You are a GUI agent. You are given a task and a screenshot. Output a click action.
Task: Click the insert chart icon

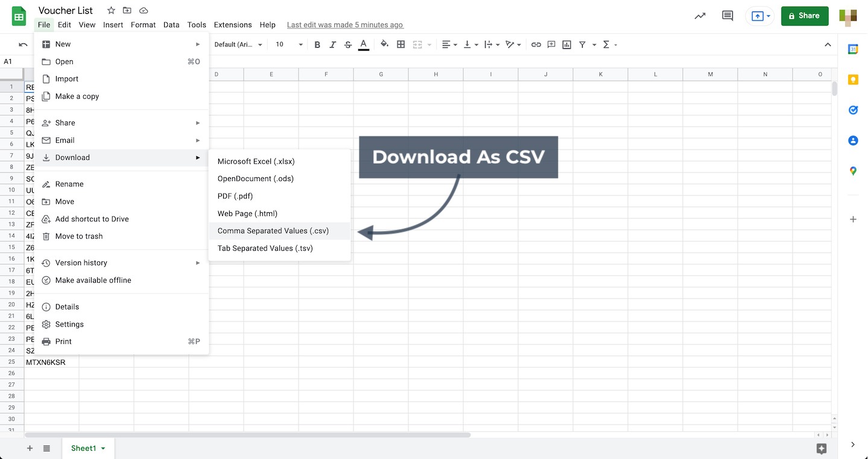[567, 45]
